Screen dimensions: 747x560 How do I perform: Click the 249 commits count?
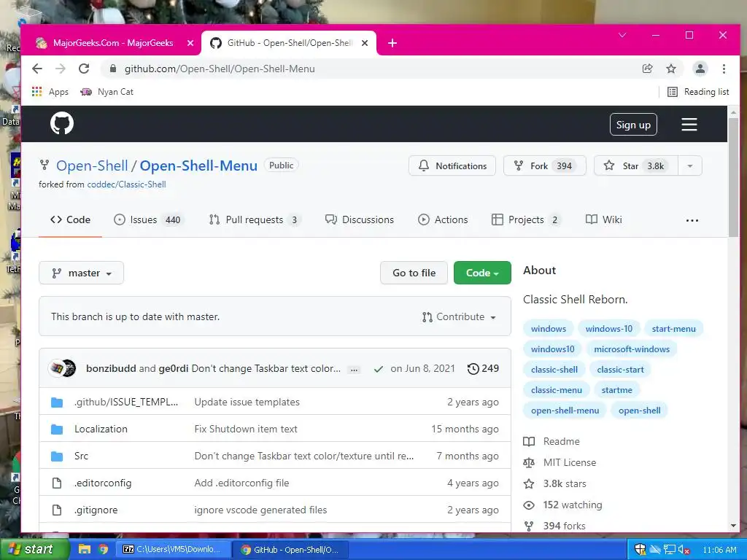(x=490, y=368)
